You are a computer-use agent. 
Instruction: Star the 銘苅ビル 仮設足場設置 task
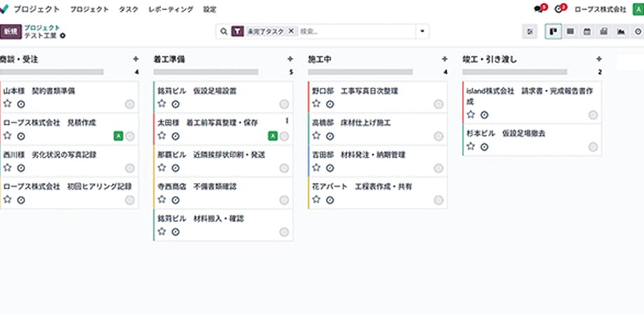pos(162,104)
